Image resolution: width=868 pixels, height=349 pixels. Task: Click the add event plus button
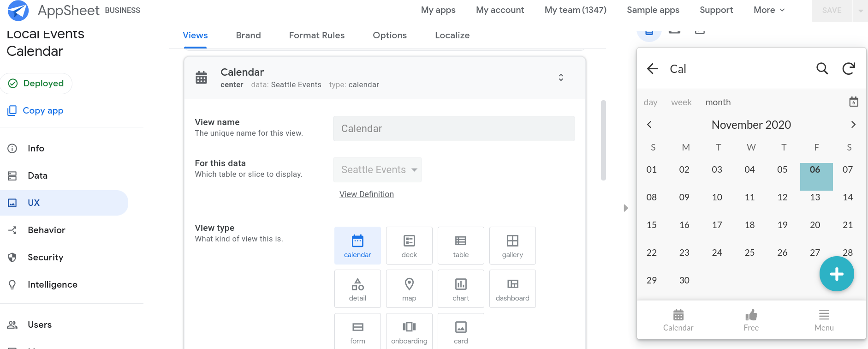[x=837, y=274]
